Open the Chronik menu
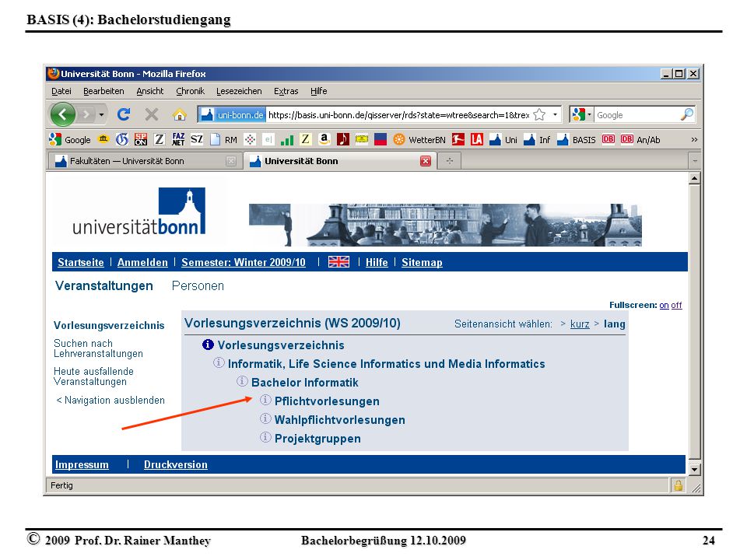This screenshot has width=747, height=560. tap(190, 91)
